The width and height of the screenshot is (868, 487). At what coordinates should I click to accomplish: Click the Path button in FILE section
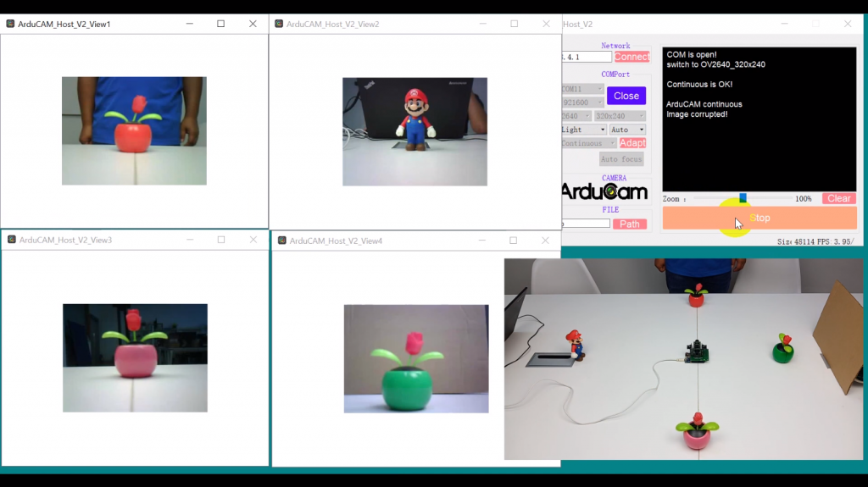tap(630, 224)
